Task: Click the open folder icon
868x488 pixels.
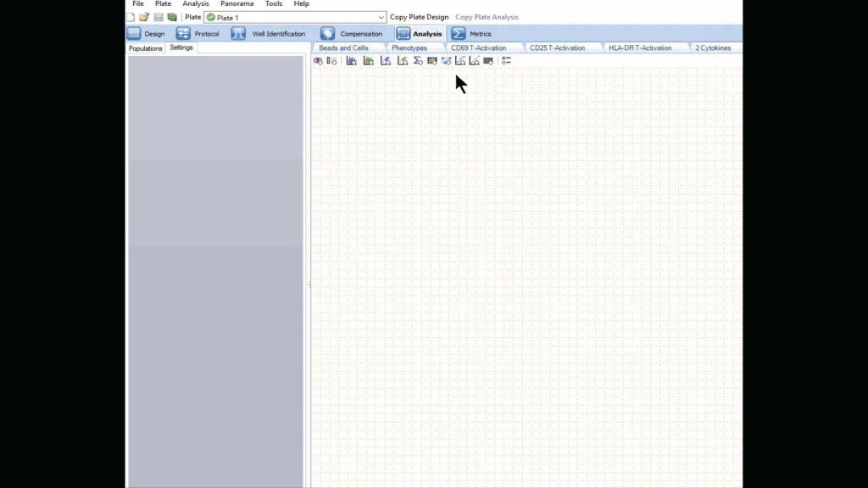Action: [x=144, y=17]
